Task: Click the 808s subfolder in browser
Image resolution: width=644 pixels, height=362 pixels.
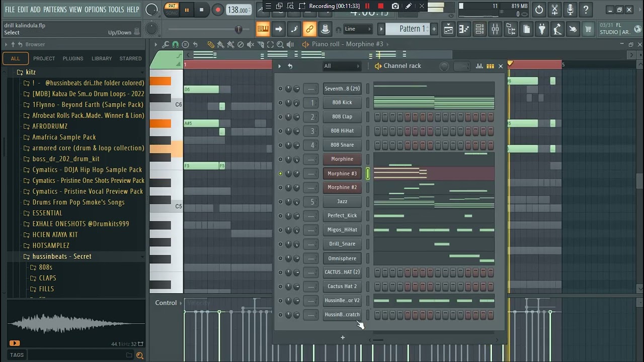Action: pyautogui.click(x=45, y=267)
